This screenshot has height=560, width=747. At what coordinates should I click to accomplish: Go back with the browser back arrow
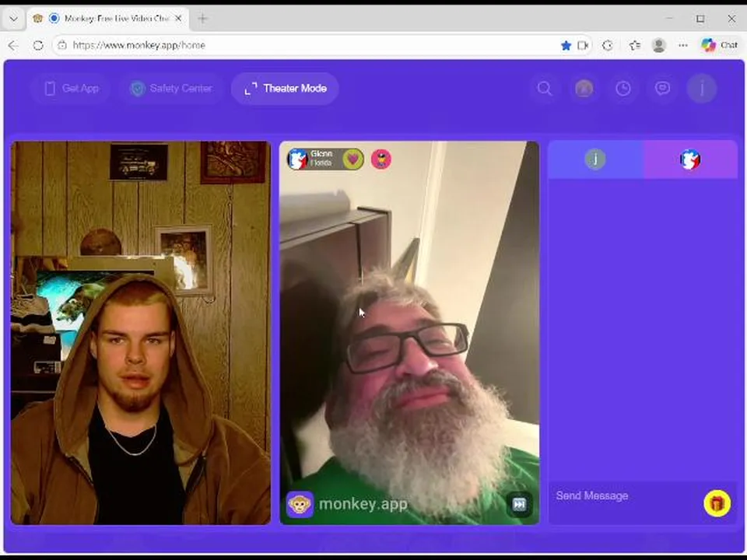click(x=13, y=45)
